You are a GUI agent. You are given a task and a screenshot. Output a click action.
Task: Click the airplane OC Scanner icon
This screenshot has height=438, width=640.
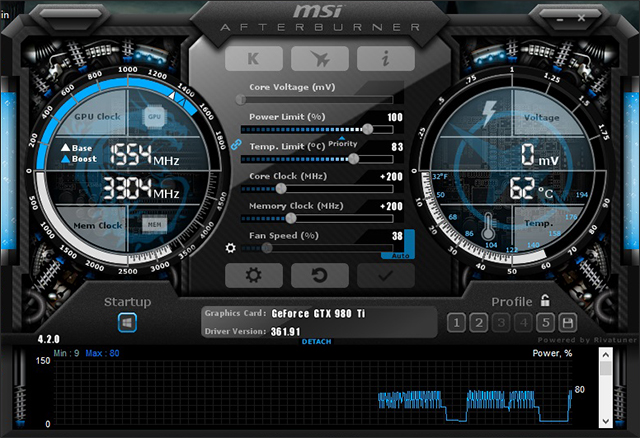point(320,59)
